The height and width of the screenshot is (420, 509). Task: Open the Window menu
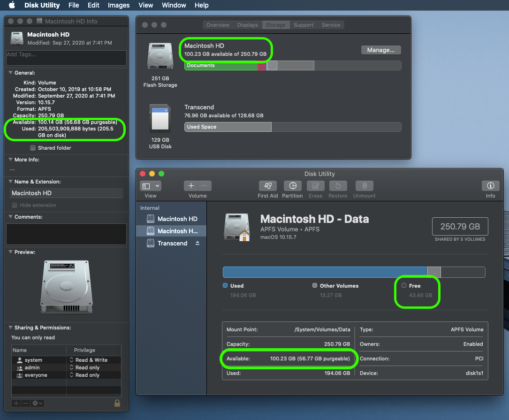click(174, 5)
